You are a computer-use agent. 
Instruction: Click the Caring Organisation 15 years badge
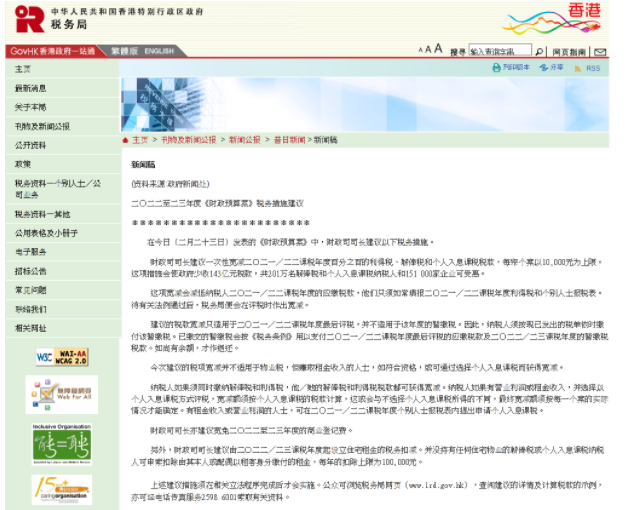[62, 490]
